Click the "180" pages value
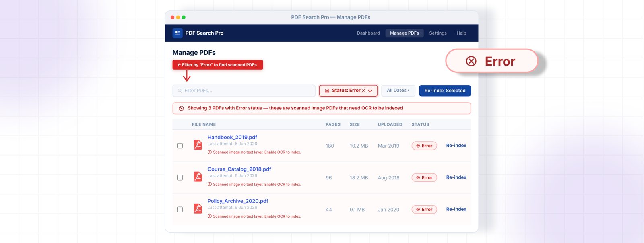Viewport: 644px width, 243px height. tap(330, 146)
